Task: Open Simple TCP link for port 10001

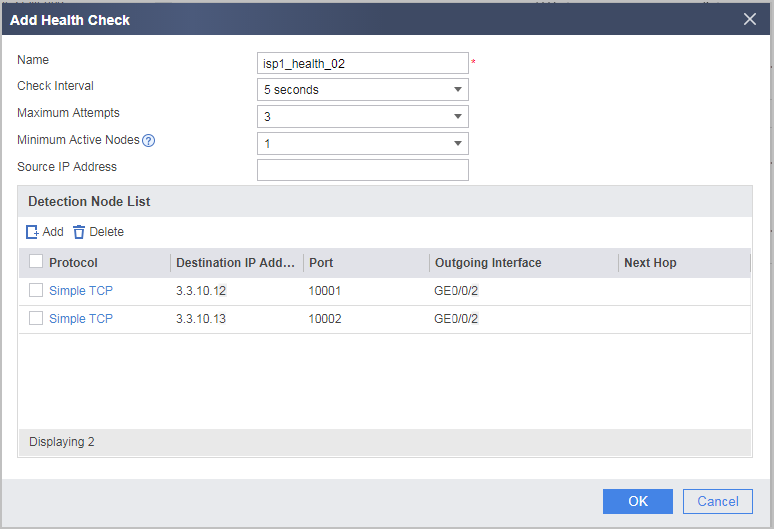Action: (x=81, y=291)
